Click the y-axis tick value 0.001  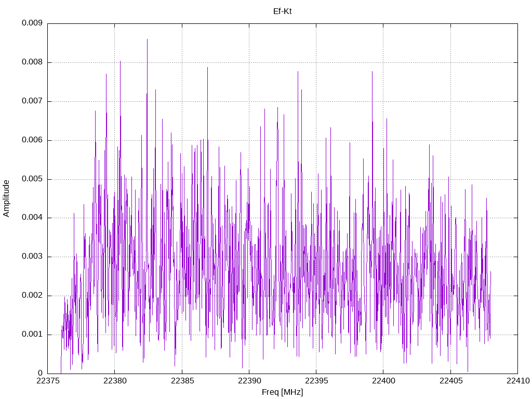point(32,334)
